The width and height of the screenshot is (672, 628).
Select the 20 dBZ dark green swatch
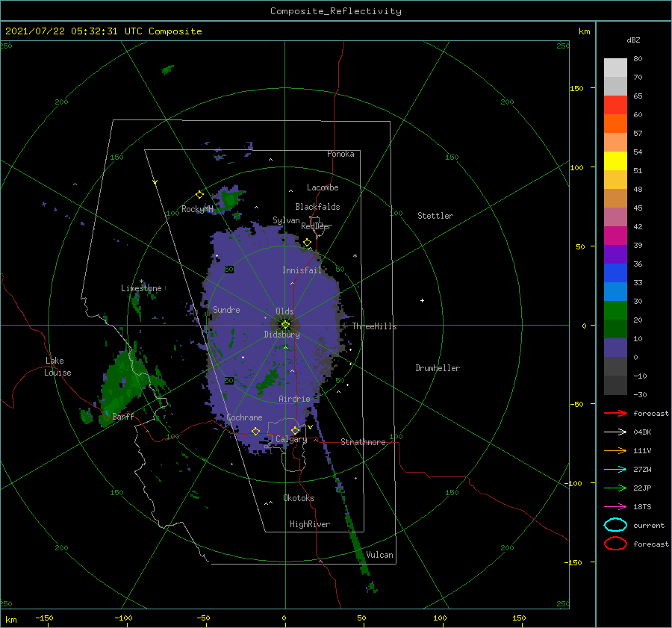[x=615, y=329]
